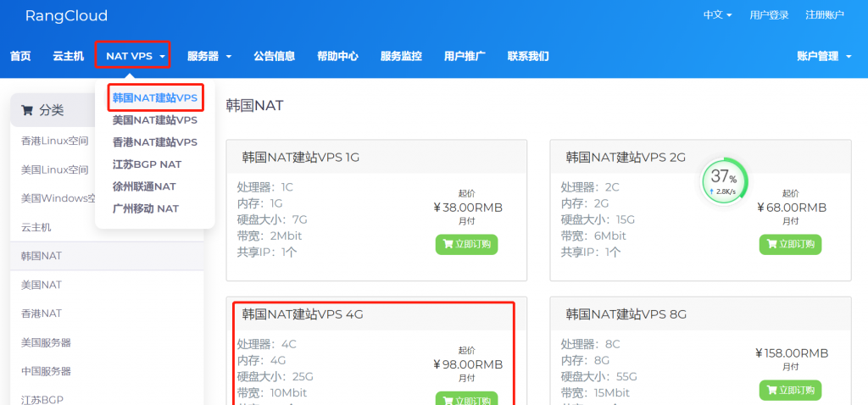Image resolution: width=868 pixels, height=405 pixels.
Task: Click the 韩国NAT建站VPS 8G card title
Action: click(626, 314)
